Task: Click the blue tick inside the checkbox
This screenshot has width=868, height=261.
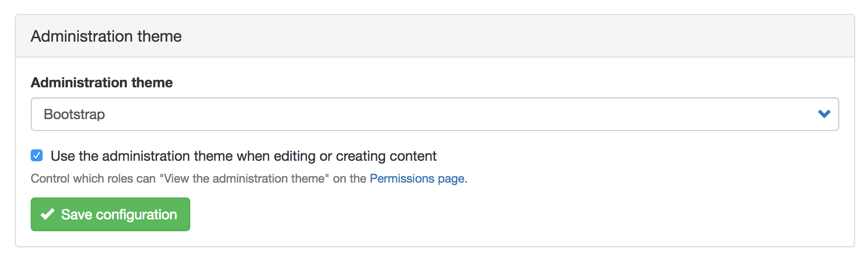Action: (37, 156)
